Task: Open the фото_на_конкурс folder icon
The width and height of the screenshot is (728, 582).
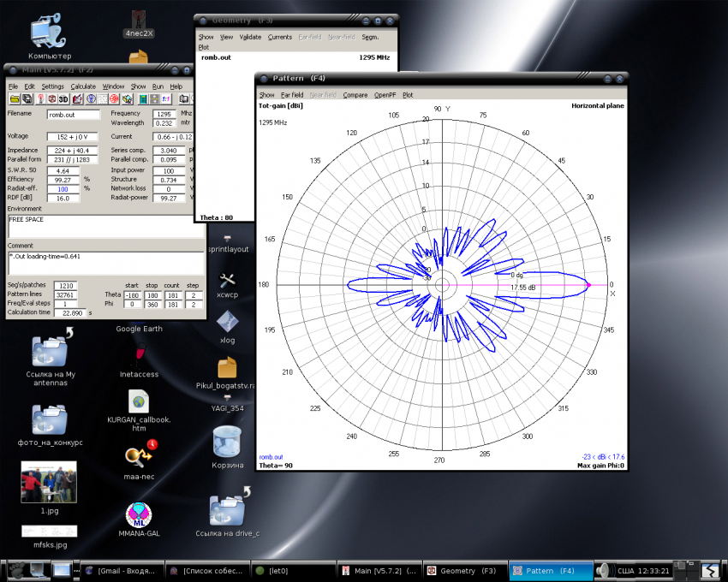Action: coord(50,425)
